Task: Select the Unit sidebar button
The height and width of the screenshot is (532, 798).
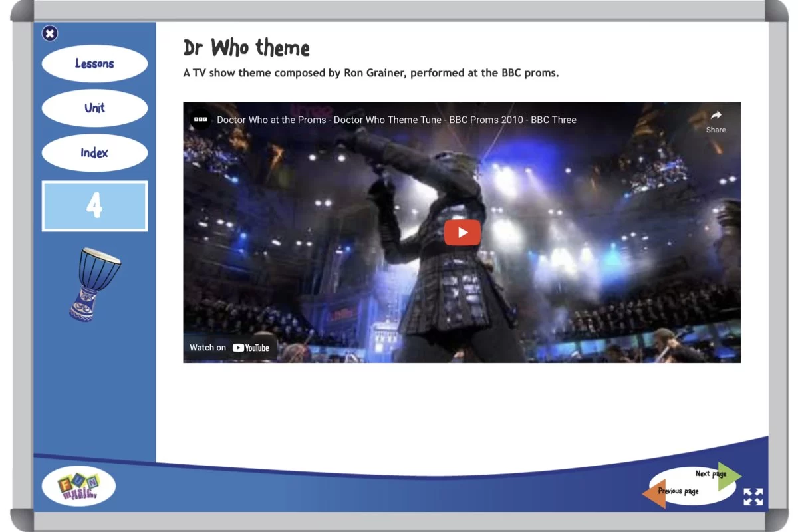Action: 94,108
